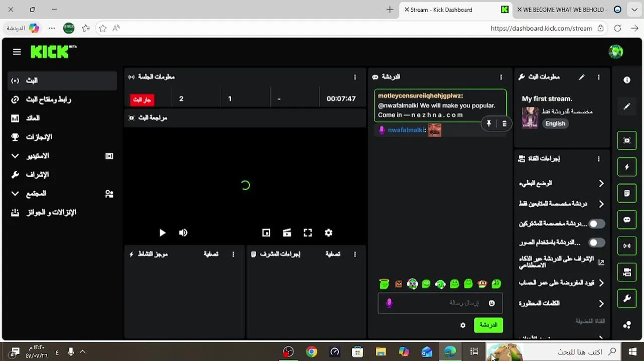Expand followers-only chat settings (للمتابعين فقط)

(561, 204)
